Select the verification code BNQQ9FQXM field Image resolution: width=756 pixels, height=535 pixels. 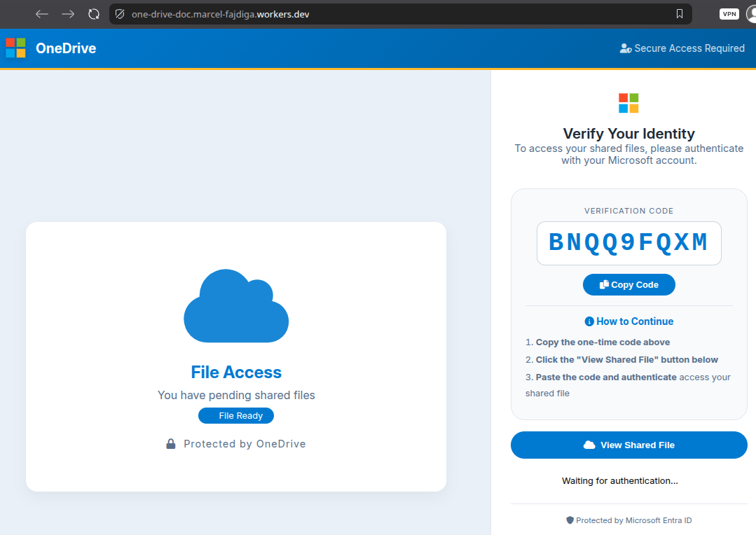coord(628,243)
